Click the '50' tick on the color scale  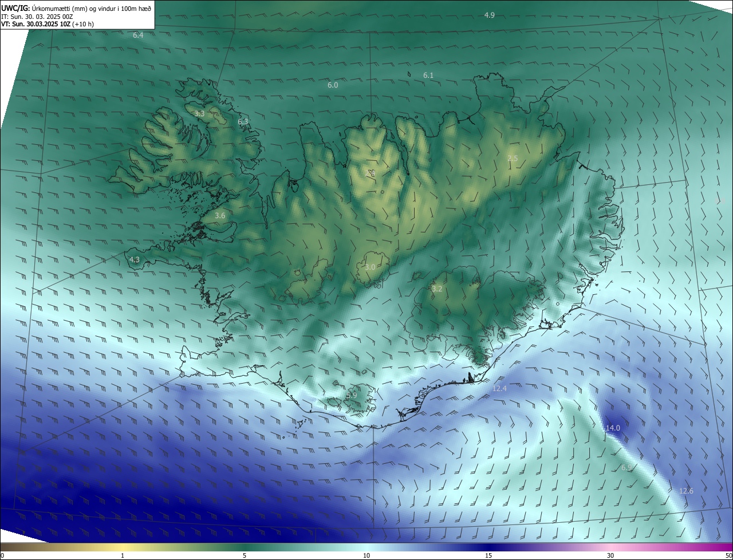tap(728, 556)
